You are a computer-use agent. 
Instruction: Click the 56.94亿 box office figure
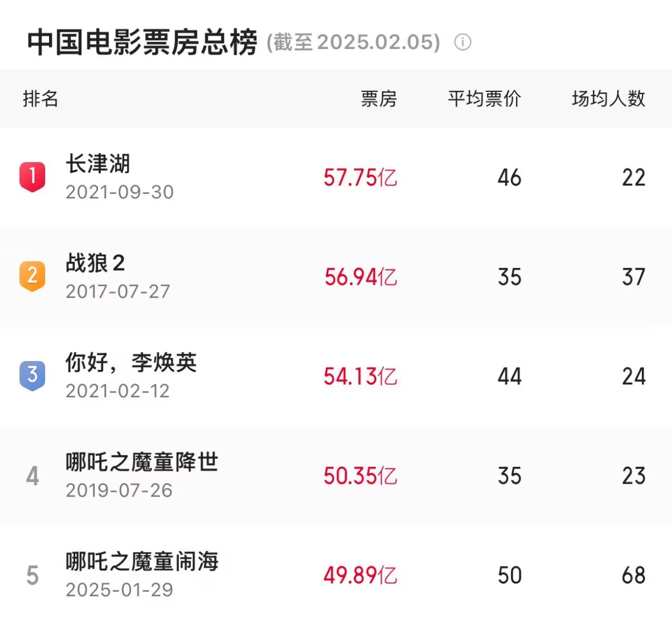pyautogui.click(x=361, y=277)
